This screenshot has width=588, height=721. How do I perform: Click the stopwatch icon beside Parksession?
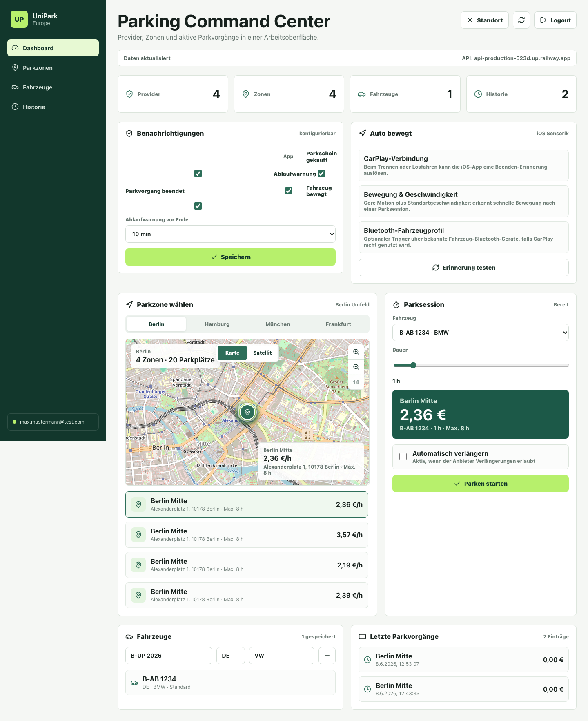coord(396,304)
